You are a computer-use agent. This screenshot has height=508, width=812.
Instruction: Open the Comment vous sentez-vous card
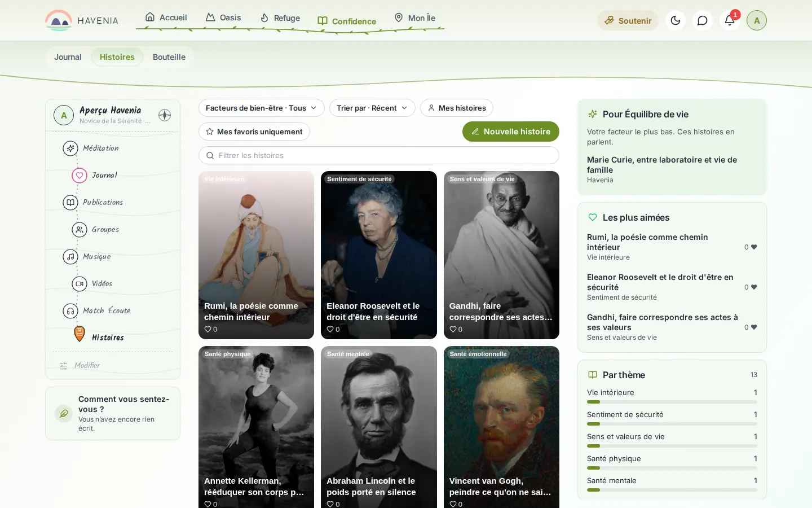[113, 413]
